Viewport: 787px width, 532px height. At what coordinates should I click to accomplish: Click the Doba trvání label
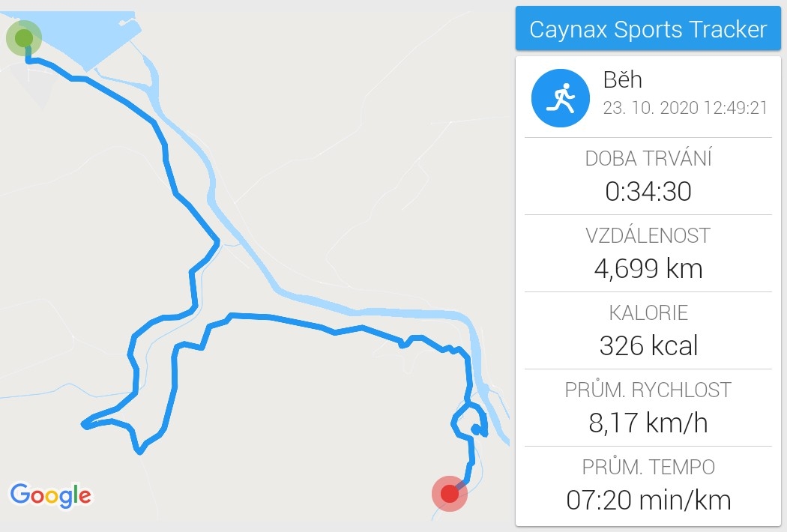648,158
